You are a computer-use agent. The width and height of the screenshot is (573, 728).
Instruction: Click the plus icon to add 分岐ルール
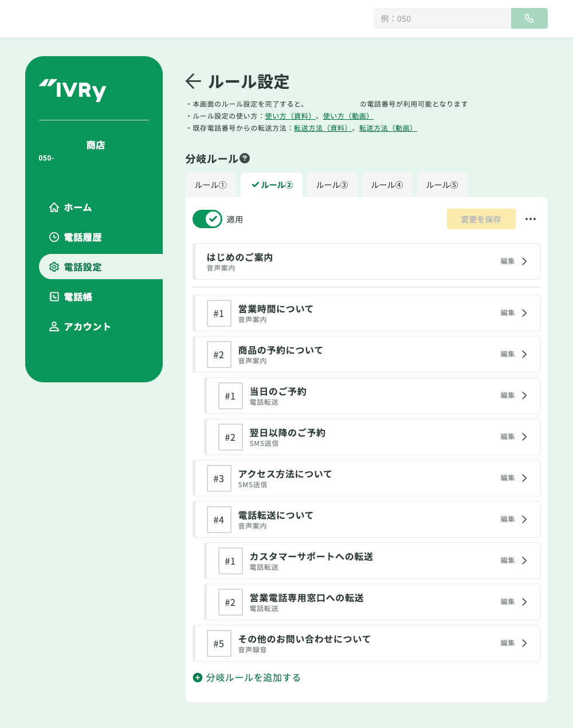198,678
